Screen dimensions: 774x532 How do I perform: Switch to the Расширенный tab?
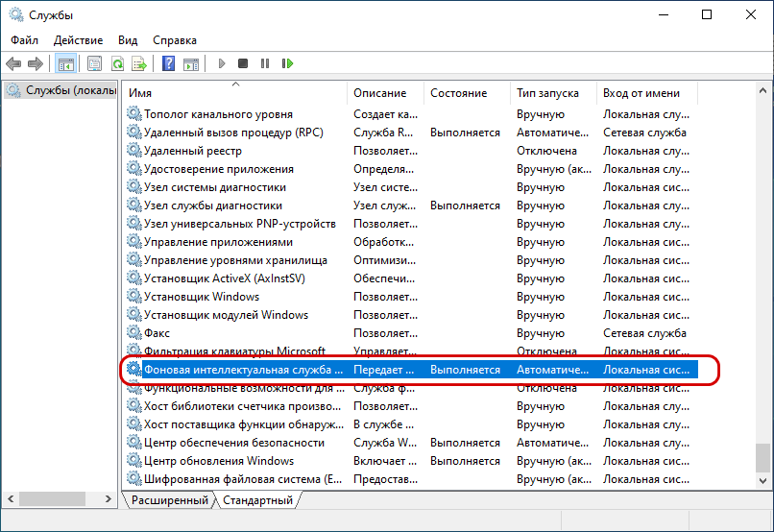pos(169,500)
